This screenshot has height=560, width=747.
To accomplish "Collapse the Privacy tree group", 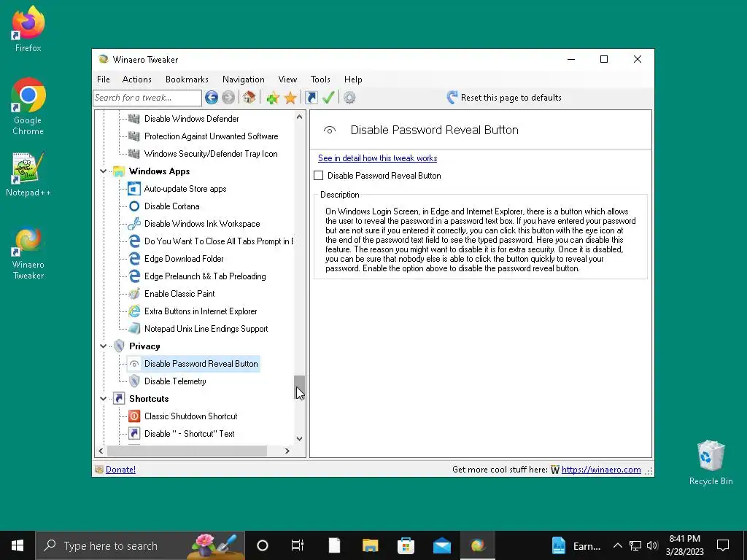I will tap(103, 346).
